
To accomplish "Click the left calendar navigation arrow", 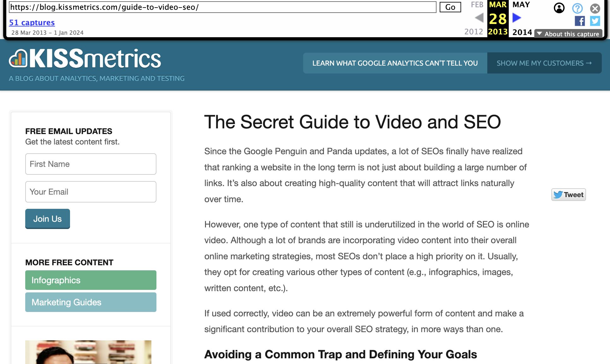I will pos(478,18).
